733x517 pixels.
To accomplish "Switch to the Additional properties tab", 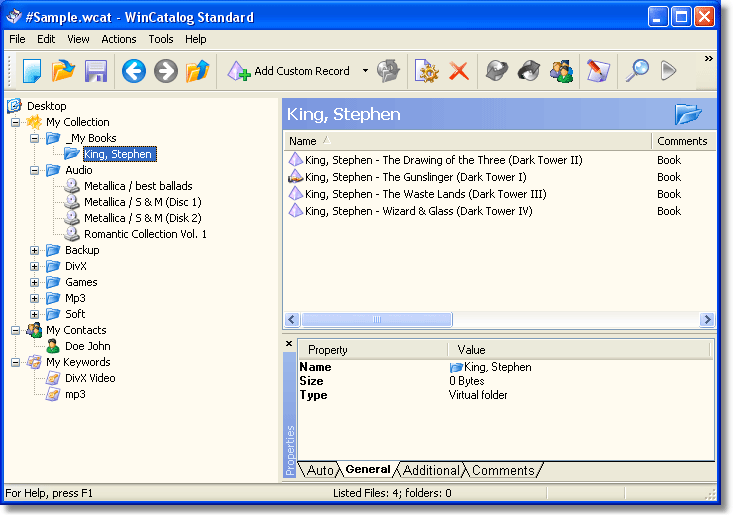I will point(431,470).
